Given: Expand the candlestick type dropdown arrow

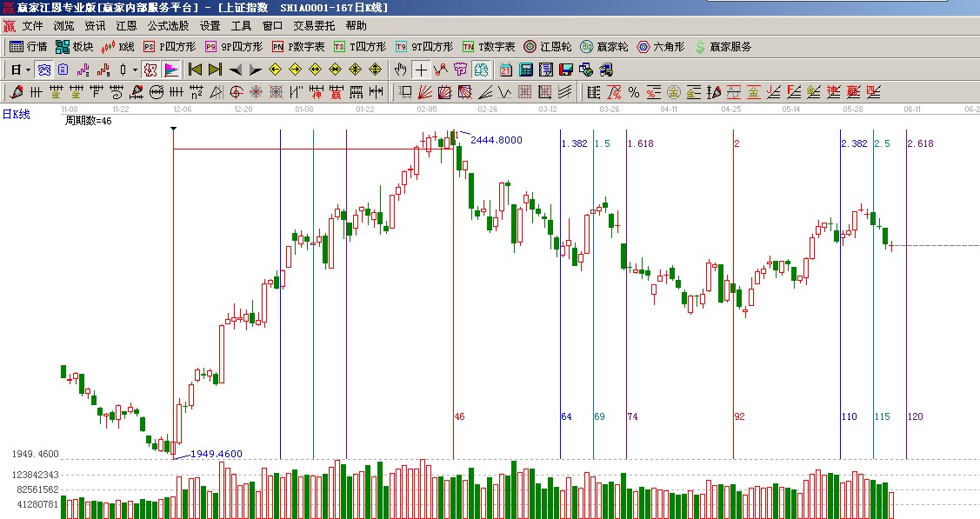Looking at the screenshot, I should coord(135,70).
